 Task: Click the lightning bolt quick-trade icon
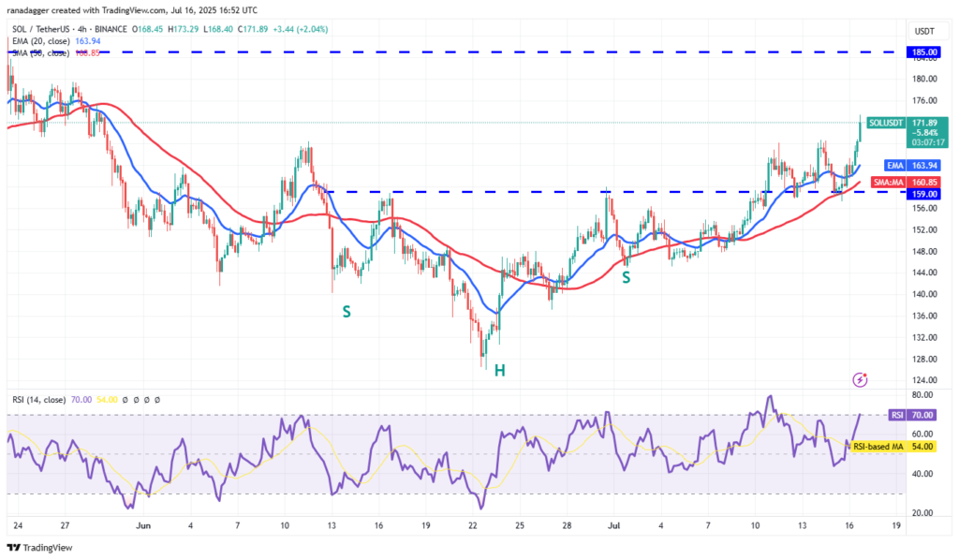pyautogui.click(x=858, y=380)
